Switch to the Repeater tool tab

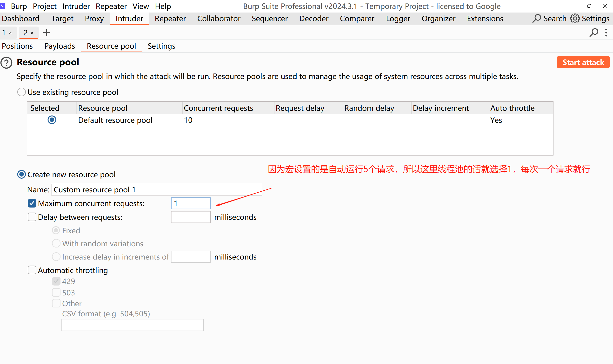tap(170, 19)
